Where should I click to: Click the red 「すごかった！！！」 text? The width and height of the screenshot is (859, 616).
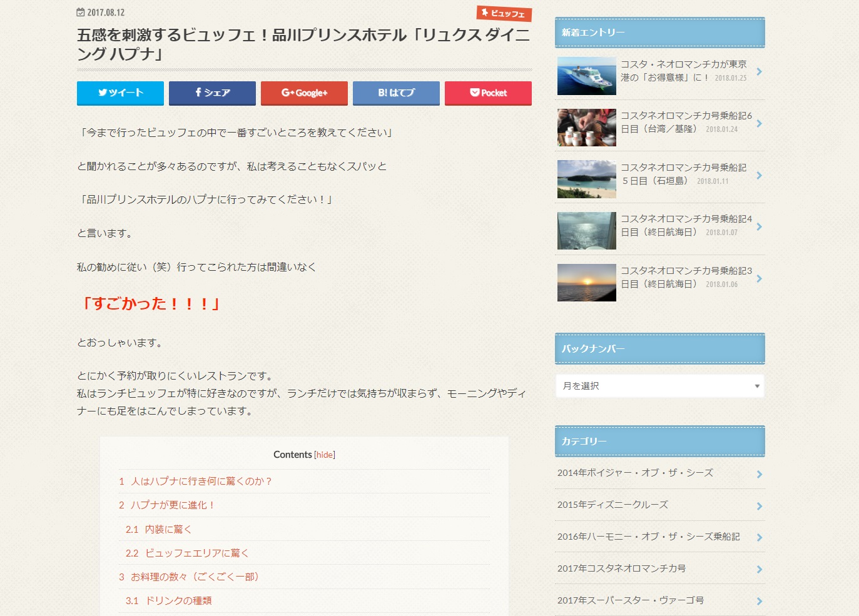point(150,304)
